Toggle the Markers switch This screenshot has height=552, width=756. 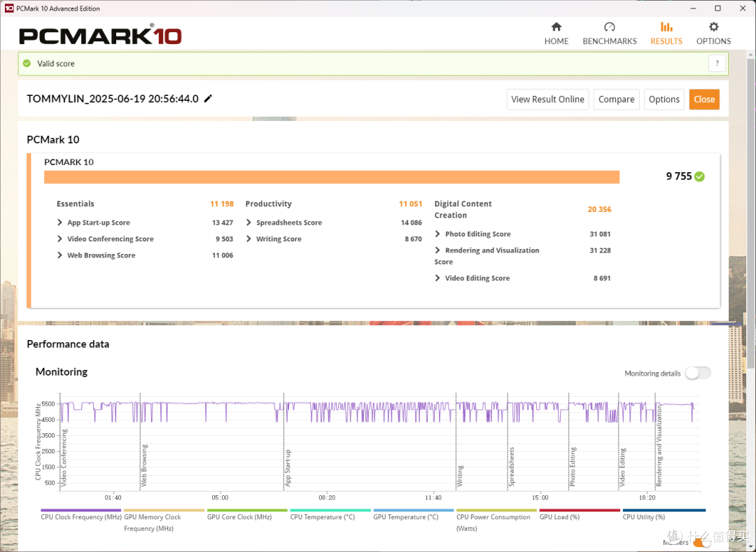[x=701, y=543]
